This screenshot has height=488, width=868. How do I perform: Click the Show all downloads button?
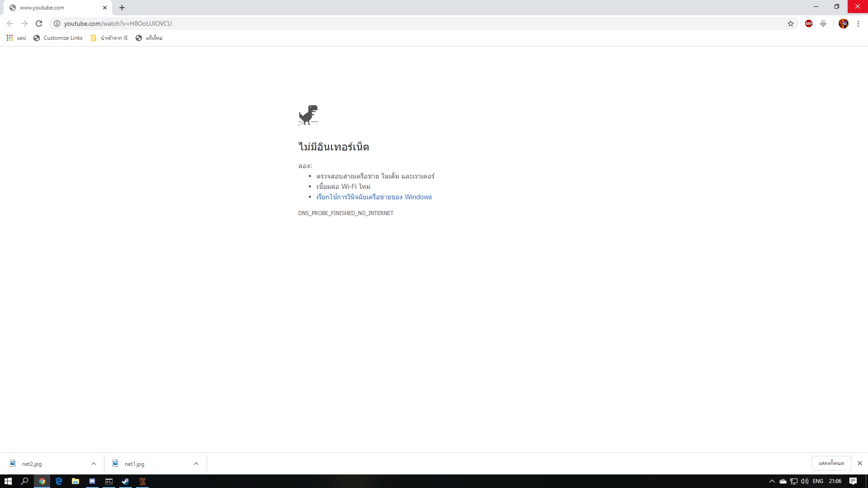pyautogui.click(x=831, y=463)
